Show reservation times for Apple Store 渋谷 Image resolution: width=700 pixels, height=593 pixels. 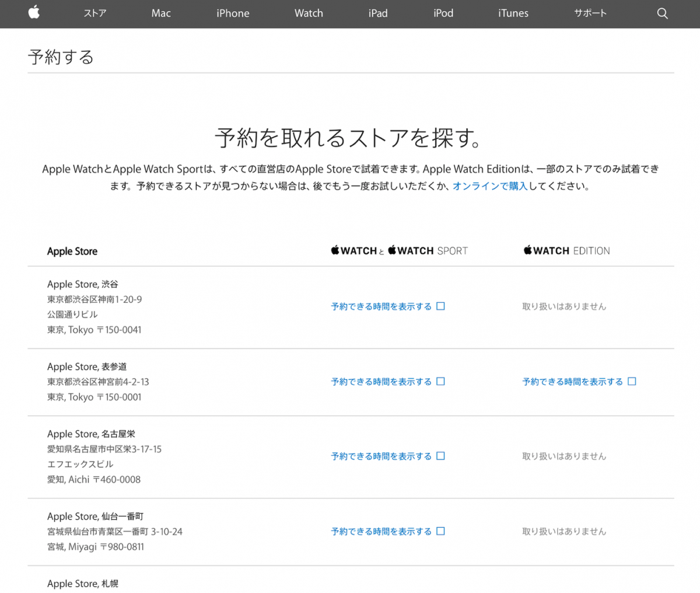[x=380, y=306]
